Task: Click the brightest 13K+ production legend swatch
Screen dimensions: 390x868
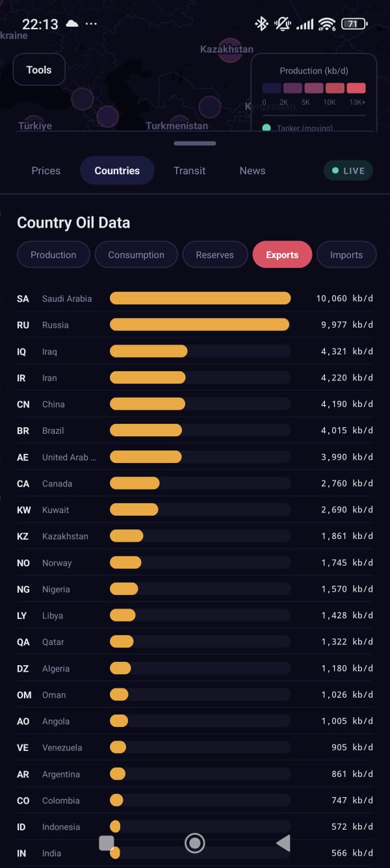Action: point(356,88)
